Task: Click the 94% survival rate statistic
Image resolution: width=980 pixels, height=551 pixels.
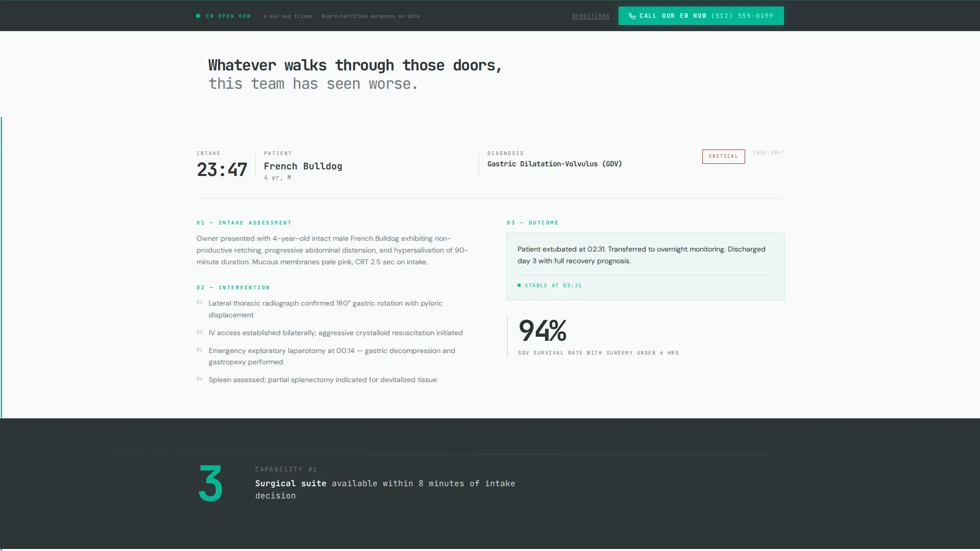Action: click(543, 331)
